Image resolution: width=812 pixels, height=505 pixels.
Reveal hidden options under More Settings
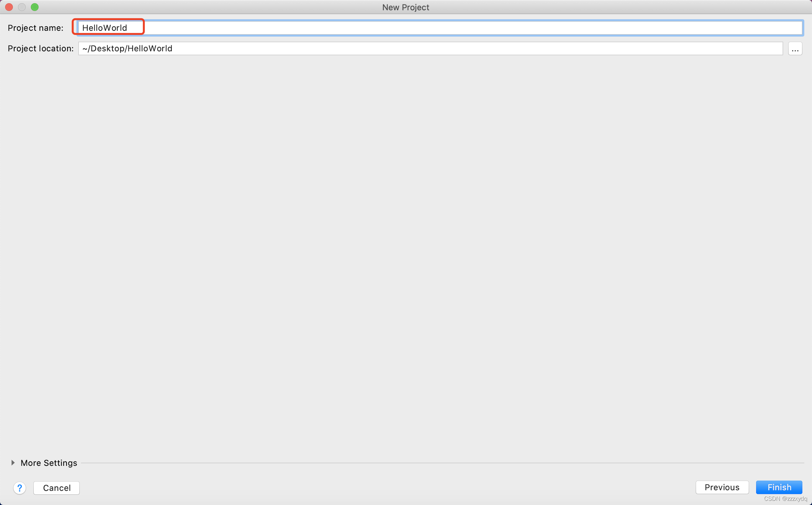click(49, 463)
